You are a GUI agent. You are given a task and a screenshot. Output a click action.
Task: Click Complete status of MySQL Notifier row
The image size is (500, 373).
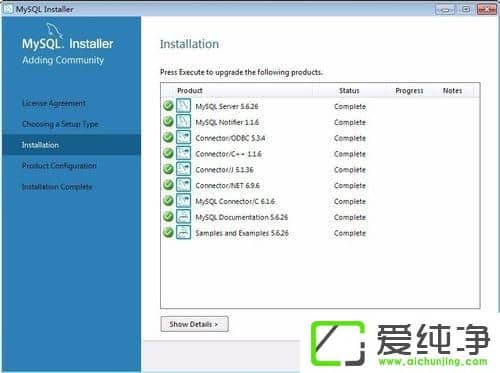(x=350, y=122)
